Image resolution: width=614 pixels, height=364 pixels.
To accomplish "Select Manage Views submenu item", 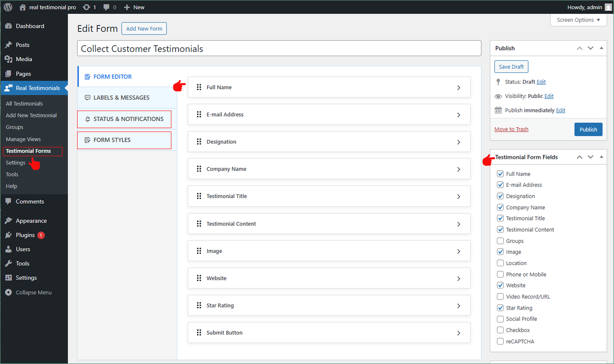I will (23, 139).
